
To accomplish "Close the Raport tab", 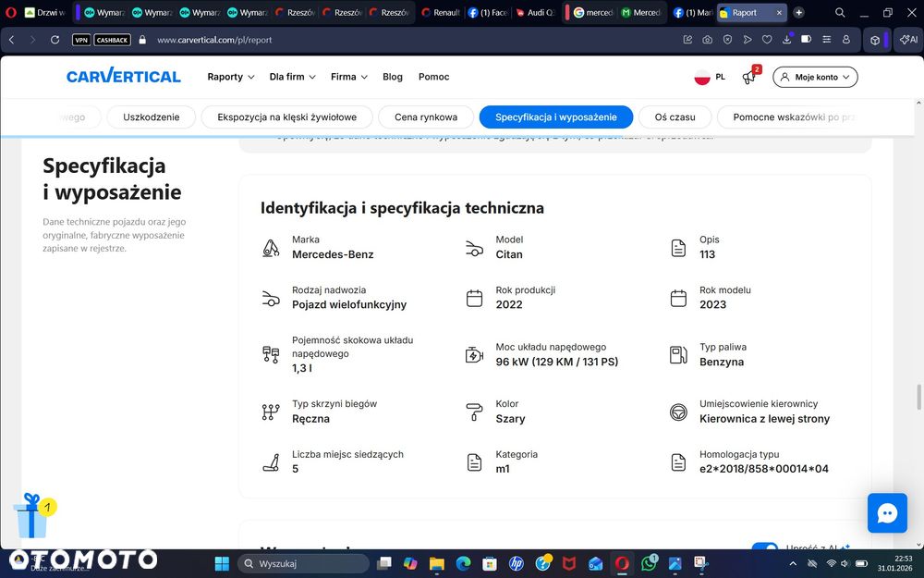I will (x=779, y=12).
